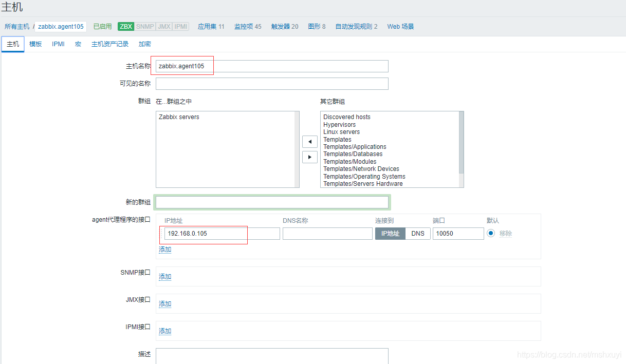Screen dimensions: 626x364
Task: Click 添加 under agent interface
Action: point(165,250)
